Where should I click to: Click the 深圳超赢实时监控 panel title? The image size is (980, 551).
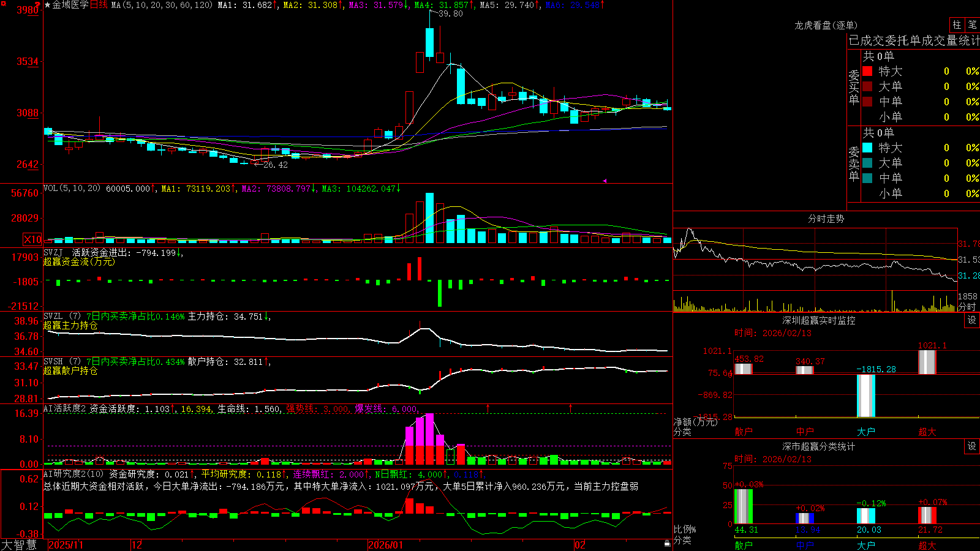pyautogui.click(x=818, y=320)
